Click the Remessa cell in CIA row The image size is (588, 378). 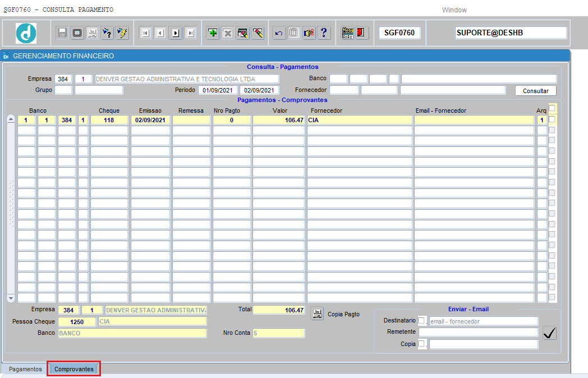pos(191,120)
